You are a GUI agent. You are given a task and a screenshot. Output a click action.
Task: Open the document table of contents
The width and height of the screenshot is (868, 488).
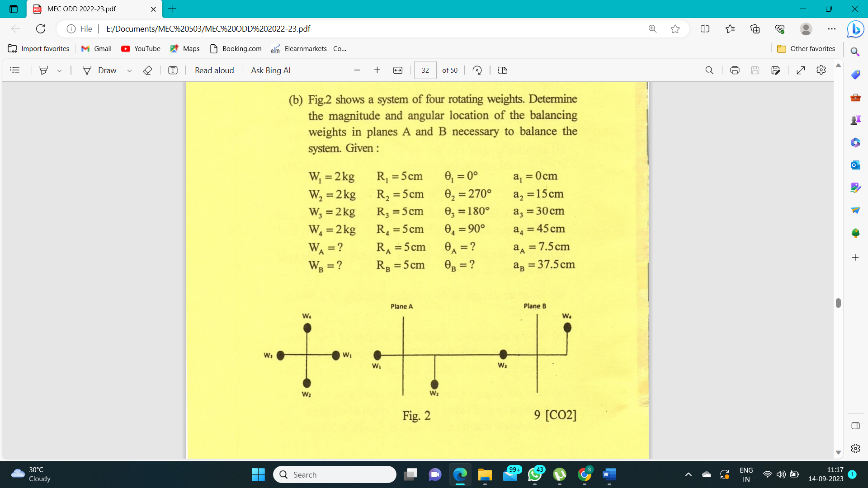point(15,70)
